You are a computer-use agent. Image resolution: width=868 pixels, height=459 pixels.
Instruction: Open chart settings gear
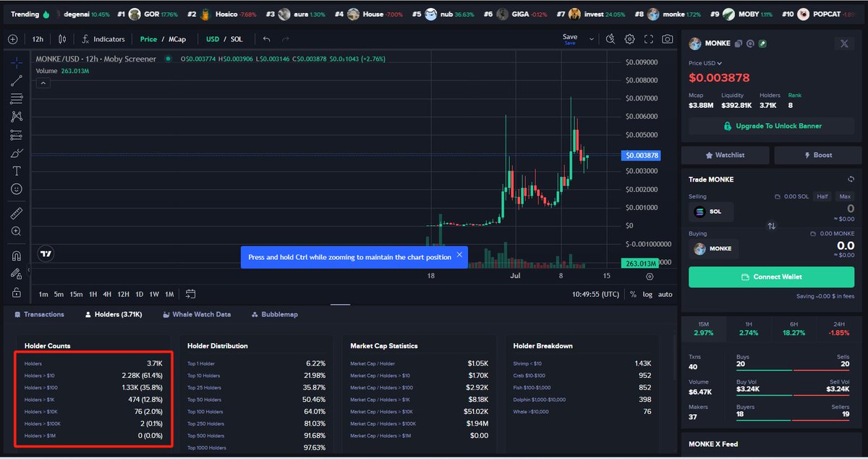(x=630, y=39)
